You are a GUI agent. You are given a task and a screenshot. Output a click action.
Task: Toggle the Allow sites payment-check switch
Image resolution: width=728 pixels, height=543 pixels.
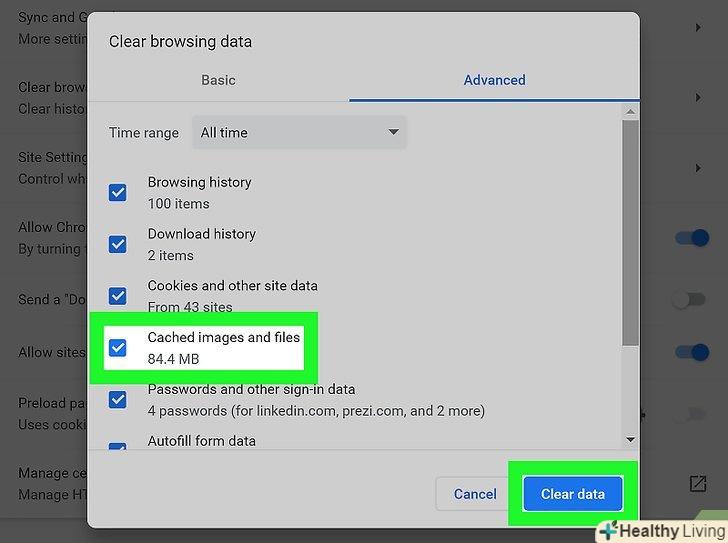click(x=692, y=352)
